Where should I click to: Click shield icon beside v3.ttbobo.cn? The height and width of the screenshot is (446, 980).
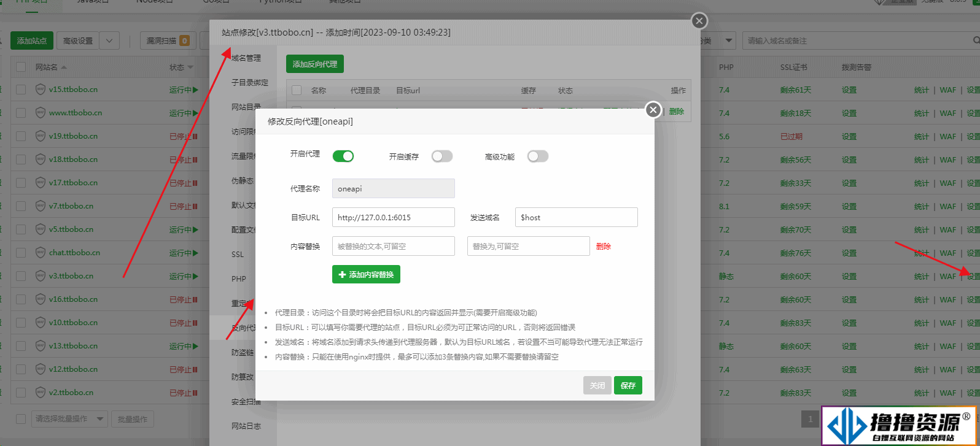[x=41, y=276]
